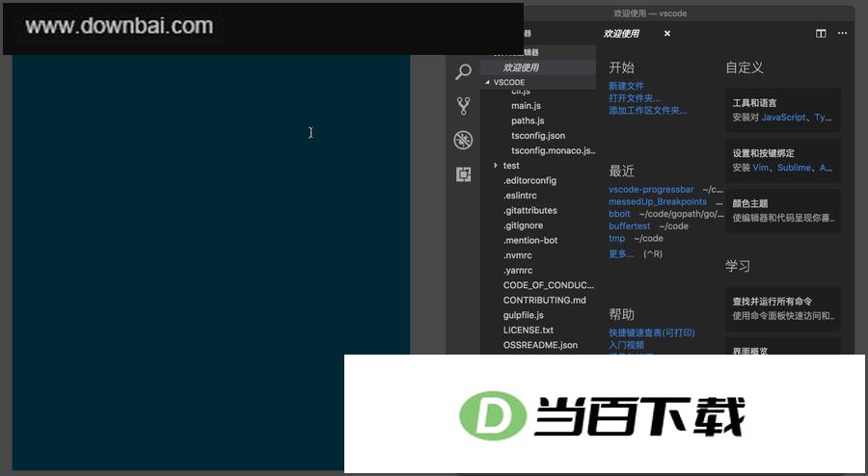Open .gitignore file
Image resolution: width=868 pixels, height=476 pixels.
(x=523, y=225)
